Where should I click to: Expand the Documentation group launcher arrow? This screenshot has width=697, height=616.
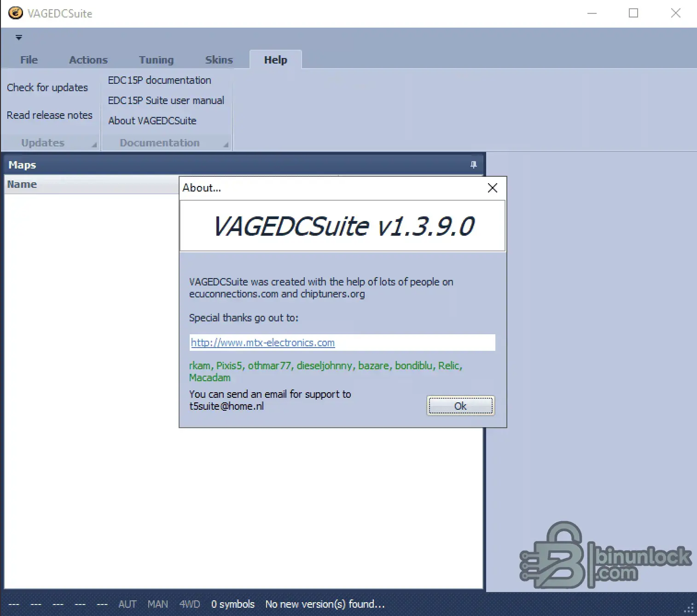(226, 145)
